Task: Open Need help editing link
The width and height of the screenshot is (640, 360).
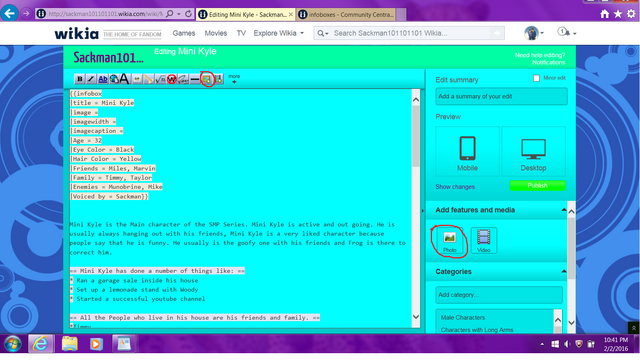Action: (x=540, y=55)
